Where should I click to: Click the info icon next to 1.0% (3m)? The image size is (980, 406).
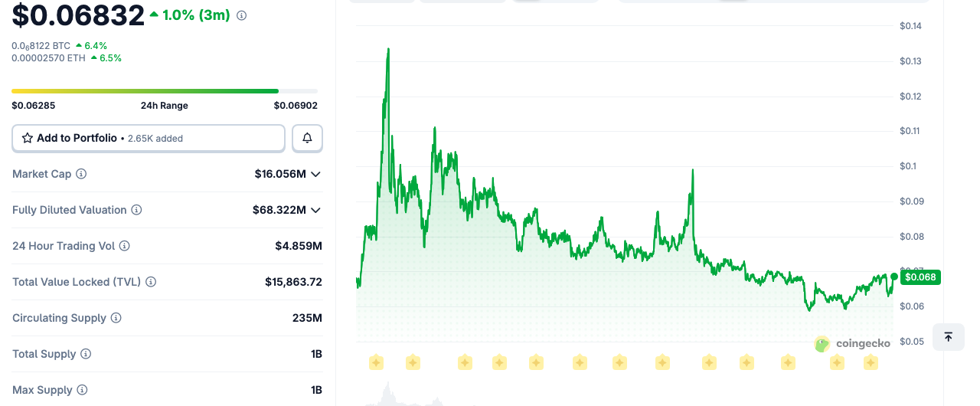click(242, 15)
